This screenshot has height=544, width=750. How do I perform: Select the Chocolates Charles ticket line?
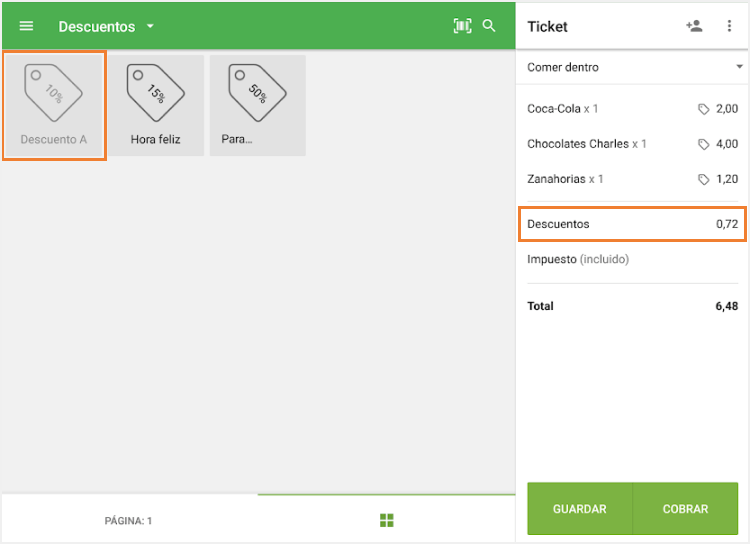tap(587, 144)
